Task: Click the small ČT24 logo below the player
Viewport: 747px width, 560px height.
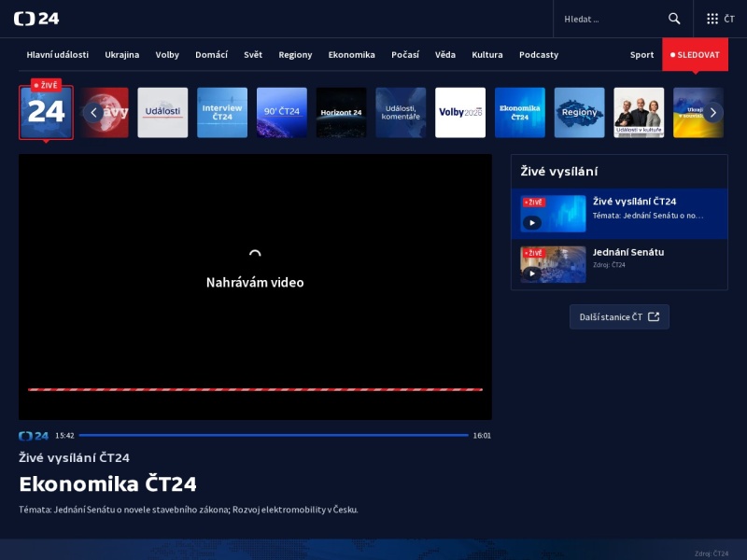Action: pyautogui.click(x=34, y=436)
